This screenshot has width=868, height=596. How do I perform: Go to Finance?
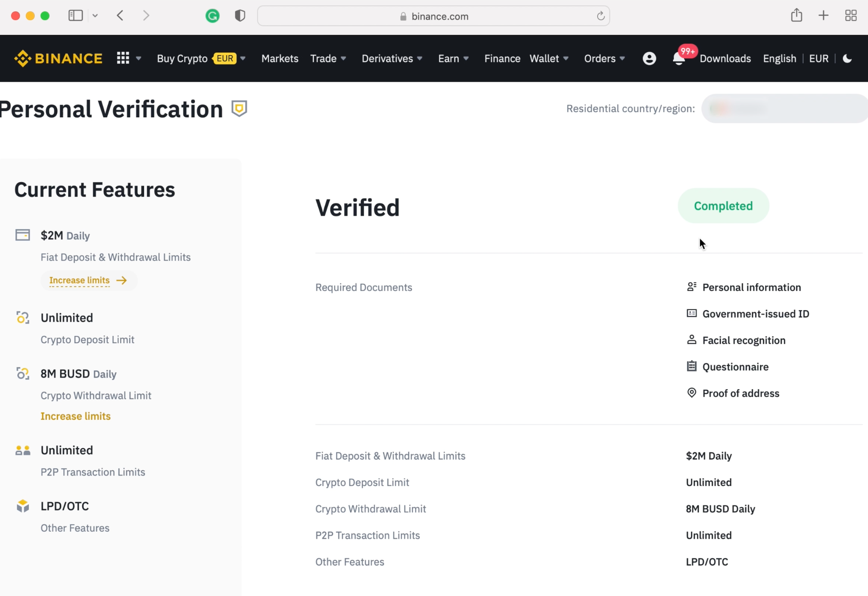point(502,58)
